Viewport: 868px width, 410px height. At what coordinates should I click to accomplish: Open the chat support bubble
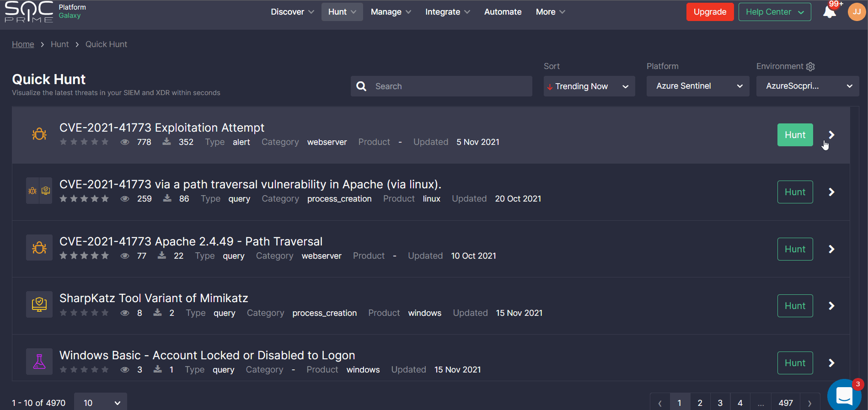(x=844, y=395)
